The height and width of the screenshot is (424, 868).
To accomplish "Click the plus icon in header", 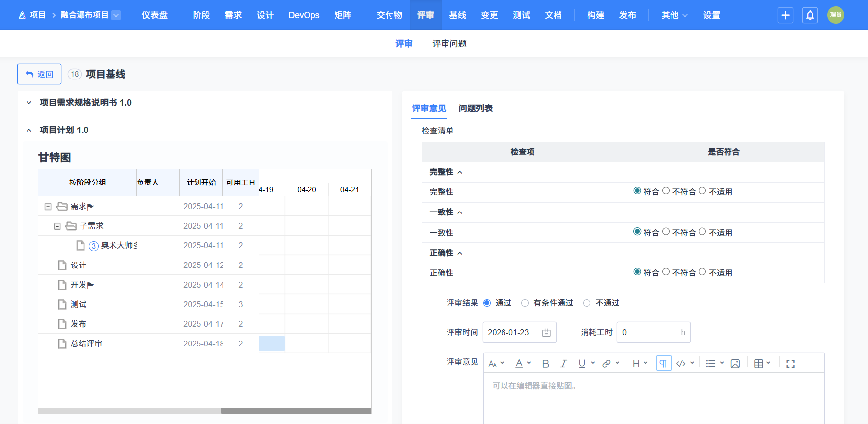I will [x=785, y=15].
